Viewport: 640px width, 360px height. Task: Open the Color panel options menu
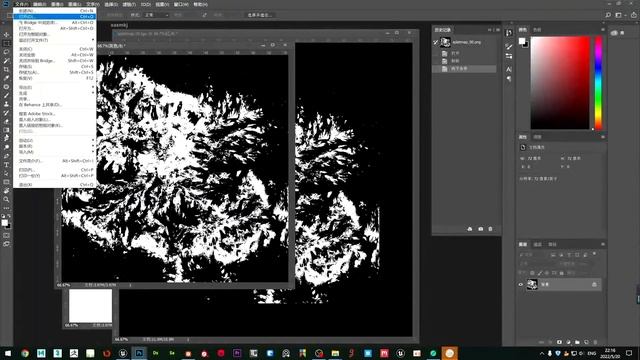tap(603, 30)
